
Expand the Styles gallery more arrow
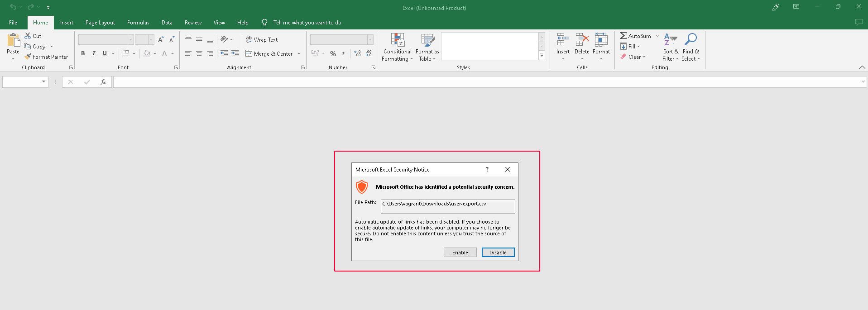coord(542,55)
